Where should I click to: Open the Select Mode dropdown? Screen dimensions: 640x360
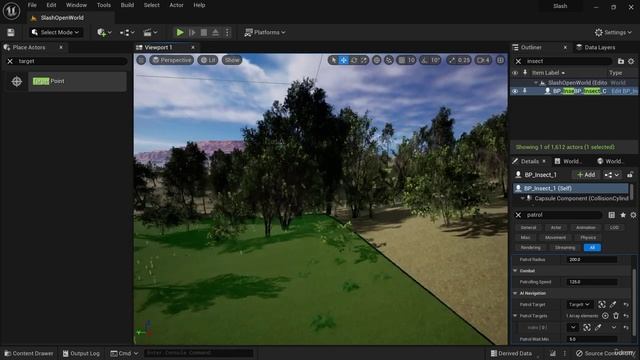click(x=56, y=32)
